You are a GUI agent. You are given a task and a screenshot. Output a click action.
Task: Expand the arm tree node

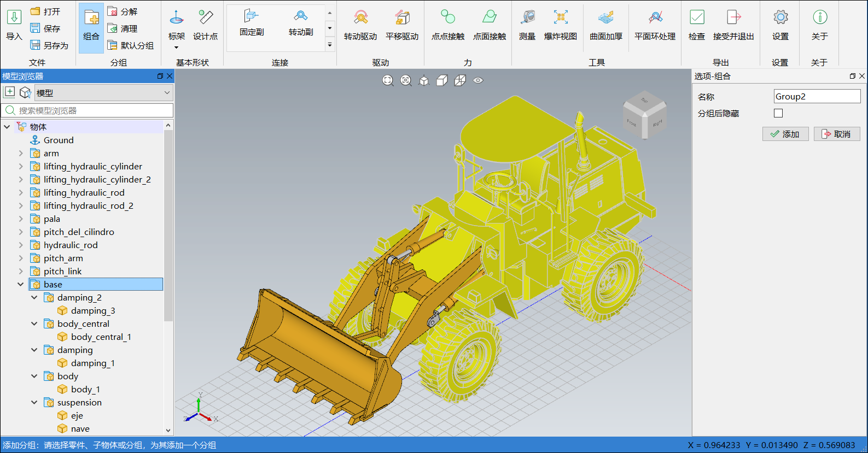[21, 154]
